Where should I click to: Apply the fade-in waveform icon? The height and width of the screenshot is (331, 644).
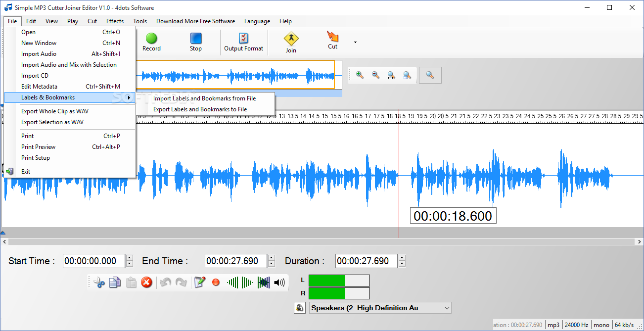[232, 283]
